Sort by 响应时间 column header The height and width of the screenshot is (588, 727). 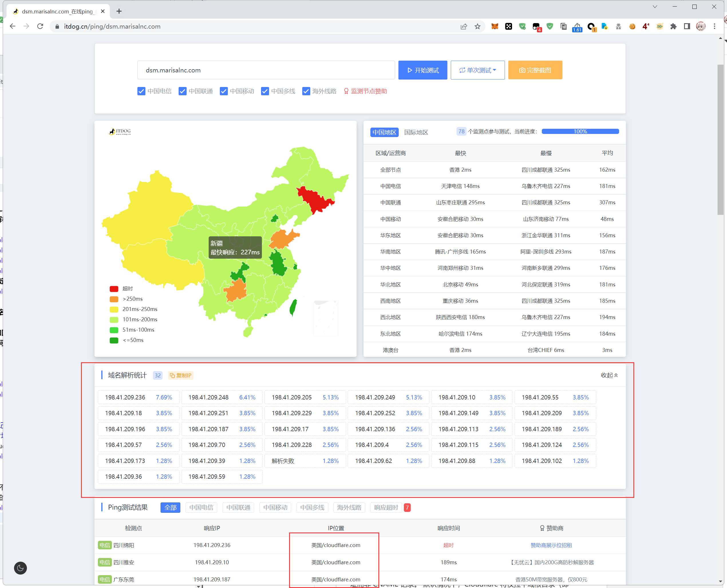coord(449,528)
